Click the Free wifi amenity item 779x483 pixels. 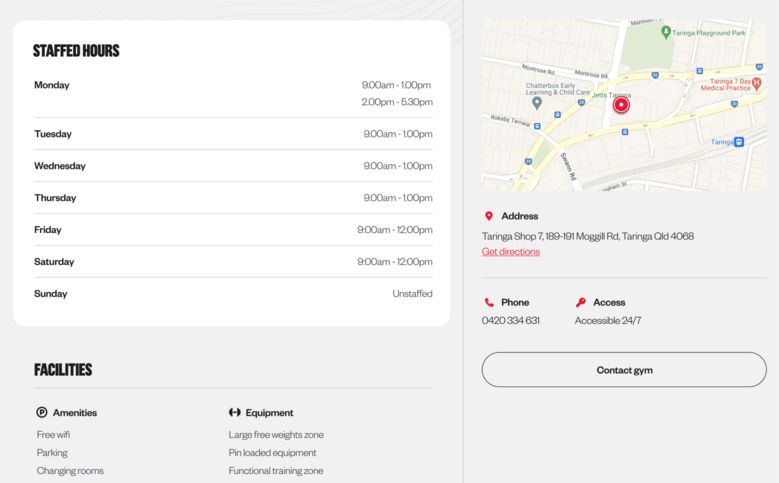click(x=53, y=434)
